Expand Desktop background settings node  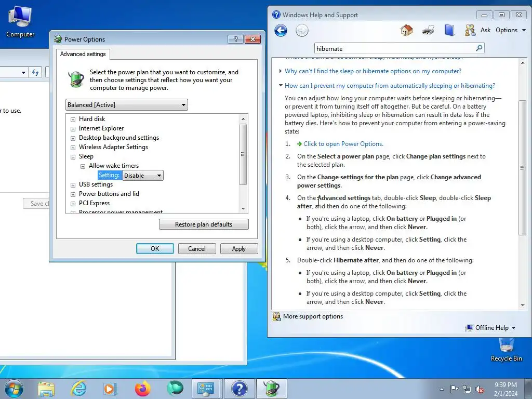tap(73, 138)
